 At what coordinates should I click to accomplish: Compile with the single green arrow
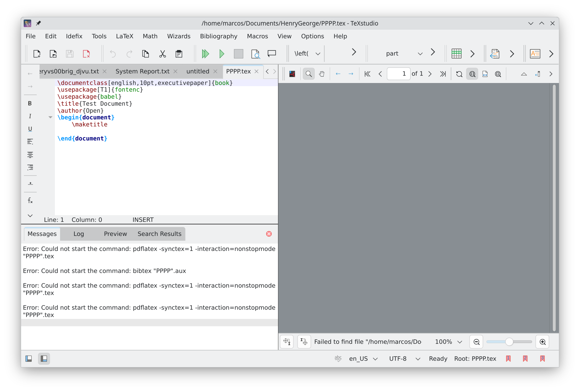[222, 54]
